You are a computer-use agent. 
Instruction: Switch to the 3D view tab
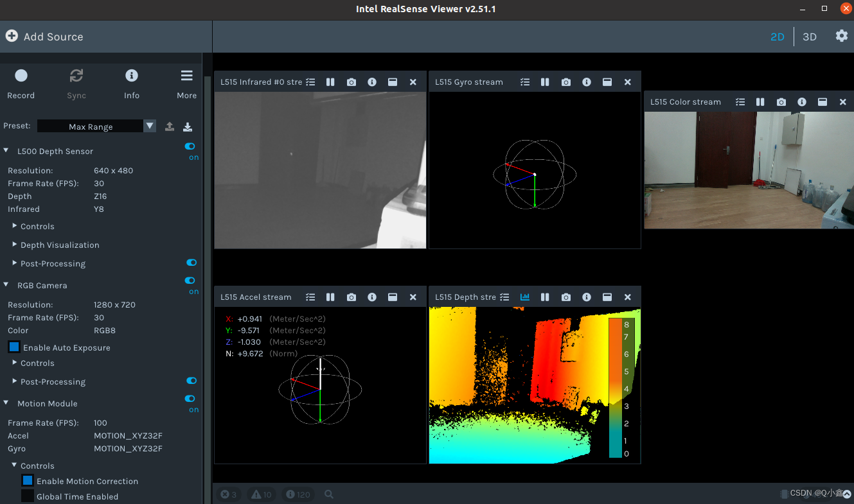810,37
